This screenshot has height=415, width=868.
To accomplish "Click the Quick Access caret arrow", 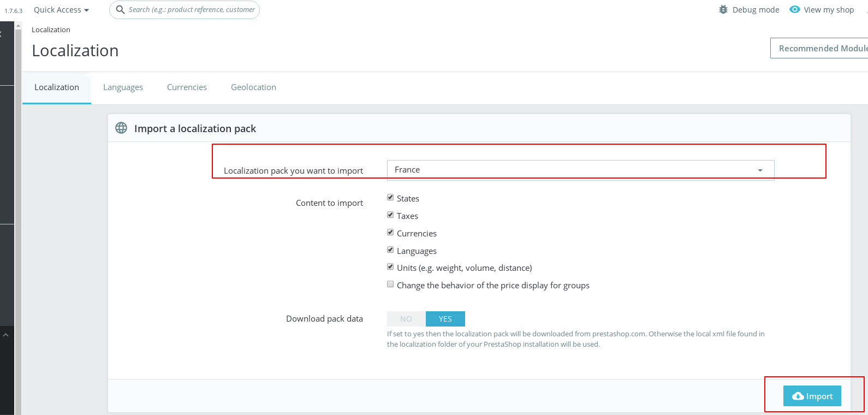I will tap(86, 10).
